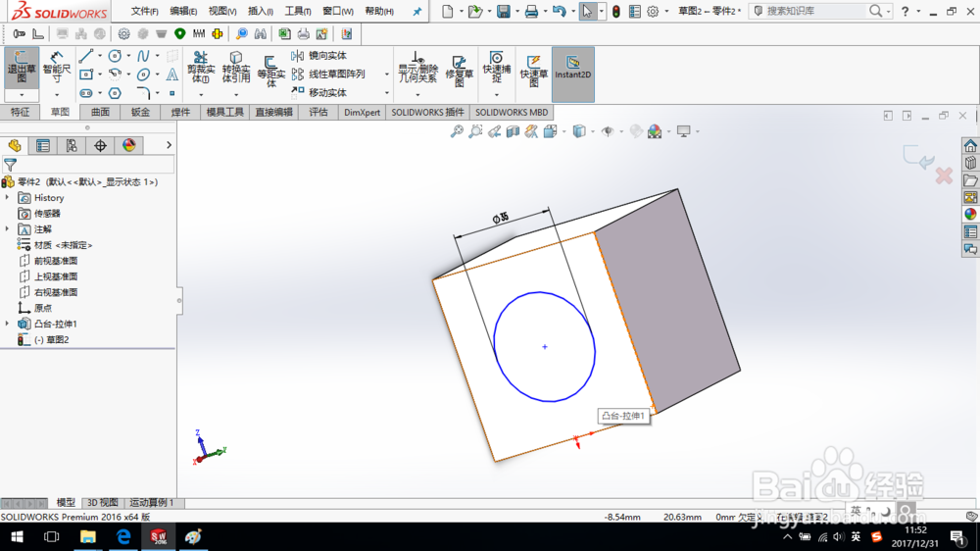The width and height of the screenshot is (980, 551).
Task: Confirm sketch using the corner exit arrow
Action: [918, 157]
